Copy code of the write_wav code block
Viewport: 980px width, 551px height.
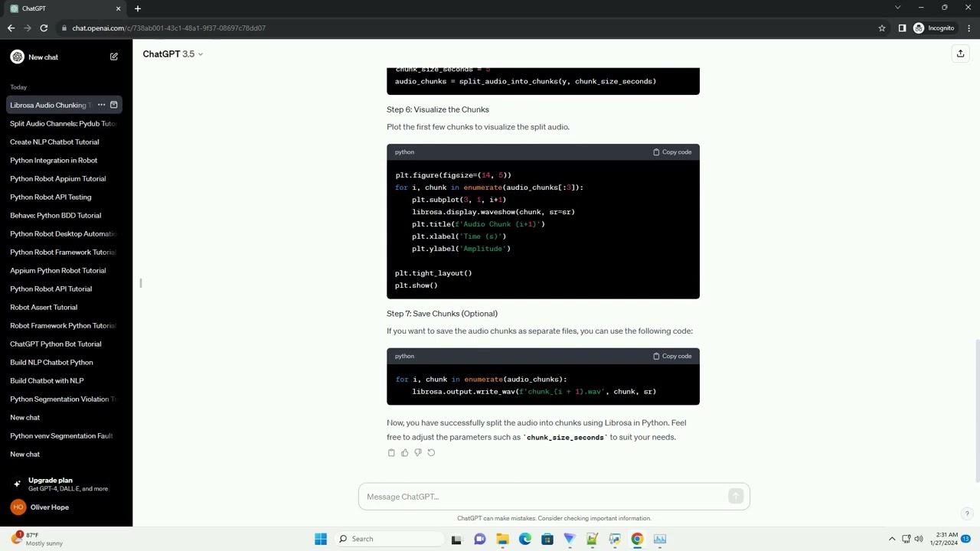click(x=672, y=356)
